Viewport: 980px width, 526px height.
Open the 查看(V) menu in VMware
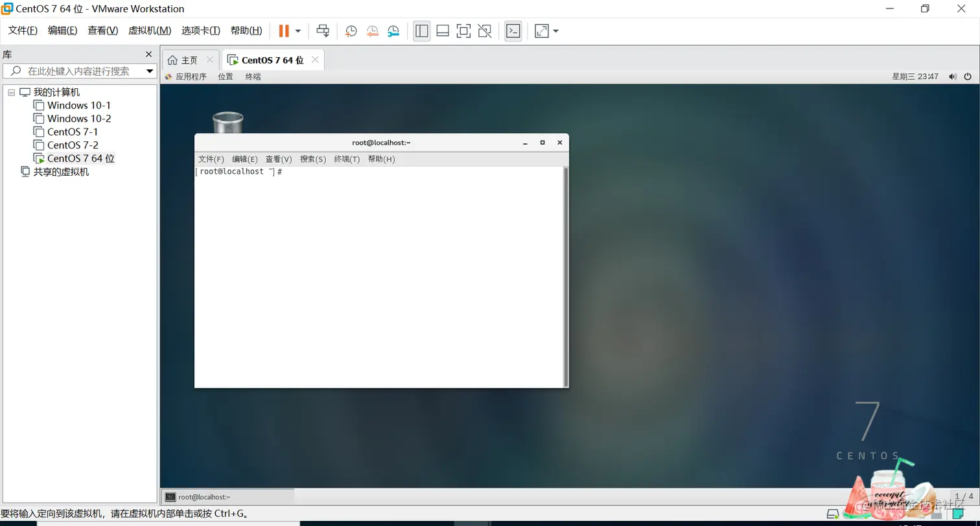click(x=102, y=30)
